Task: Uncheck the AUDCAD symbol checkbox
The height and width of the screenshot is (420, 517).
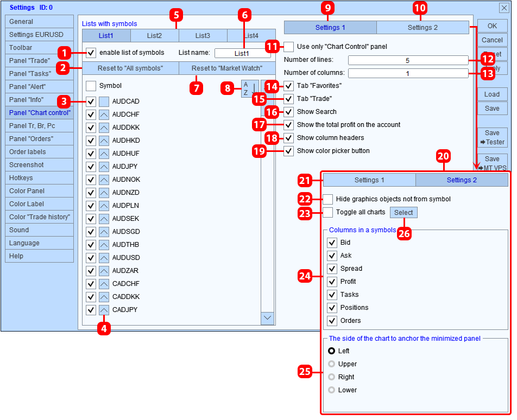Action: point(91,101)
